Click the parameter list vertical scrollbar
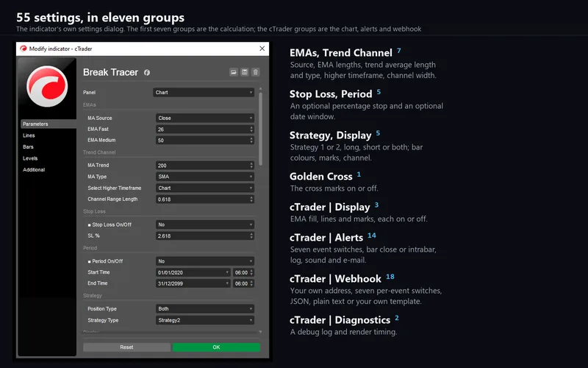 [260, 129]
